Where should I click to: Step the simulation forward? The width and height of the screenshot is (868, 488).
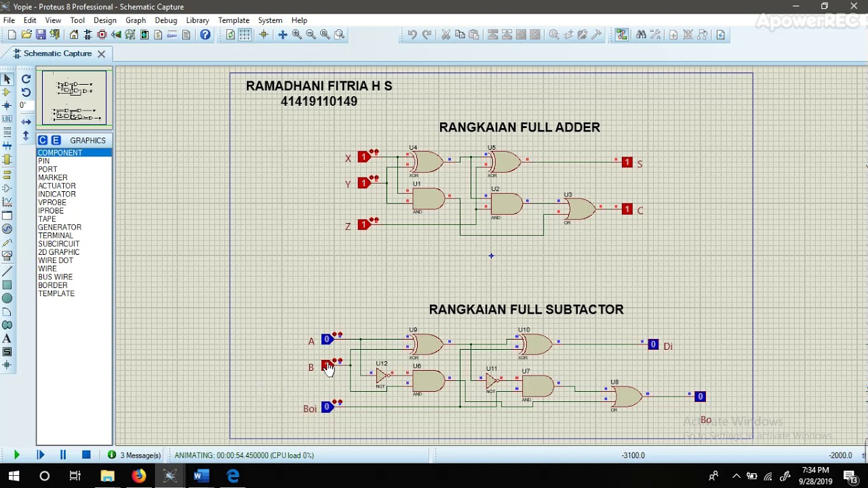click(40, 455)
